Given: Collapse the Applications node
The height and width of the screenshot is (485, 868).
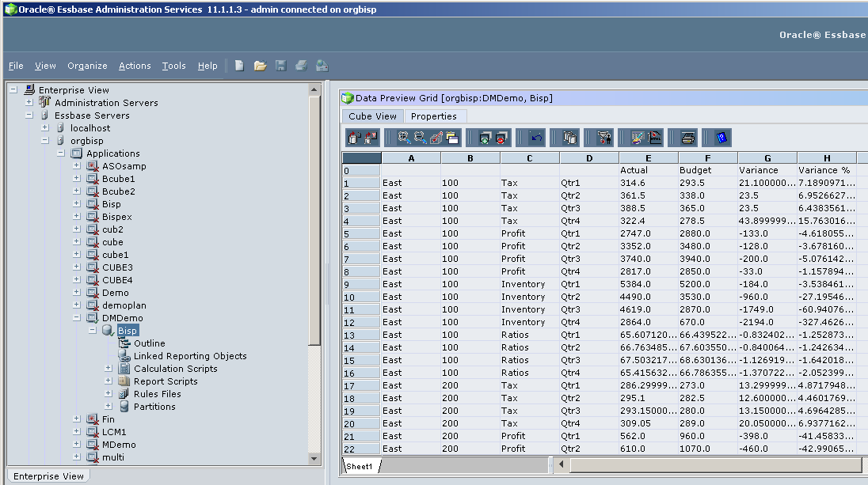Looking at the screenshot, I should [61, 153].
